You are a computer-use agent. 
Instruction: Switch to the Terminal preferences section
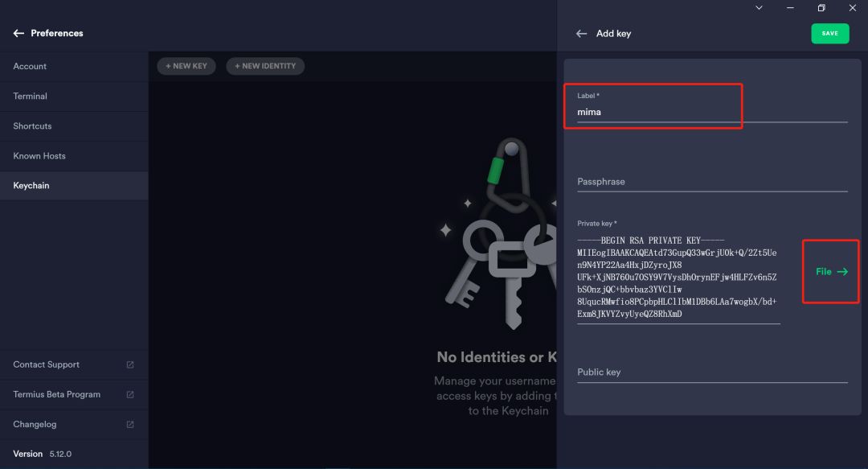[31, 97]
